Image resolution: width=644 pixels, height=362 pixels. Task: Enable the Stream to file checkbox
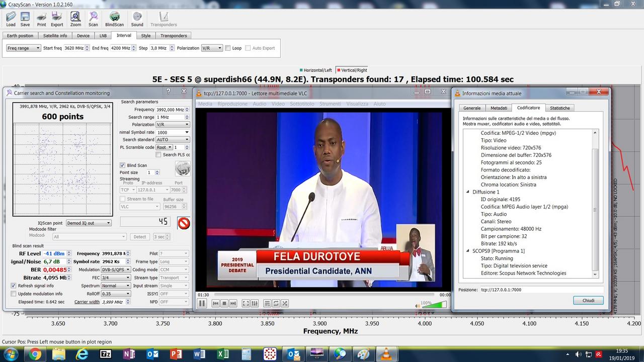[x=122, y=199]
